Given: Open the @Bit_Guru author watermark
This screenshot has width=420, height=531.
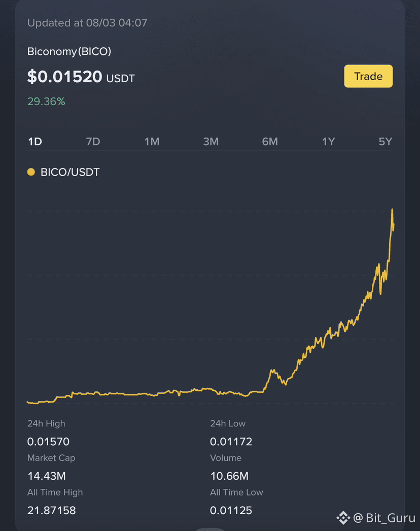Looking at the screenshot, I should click(x=384, y=517).
